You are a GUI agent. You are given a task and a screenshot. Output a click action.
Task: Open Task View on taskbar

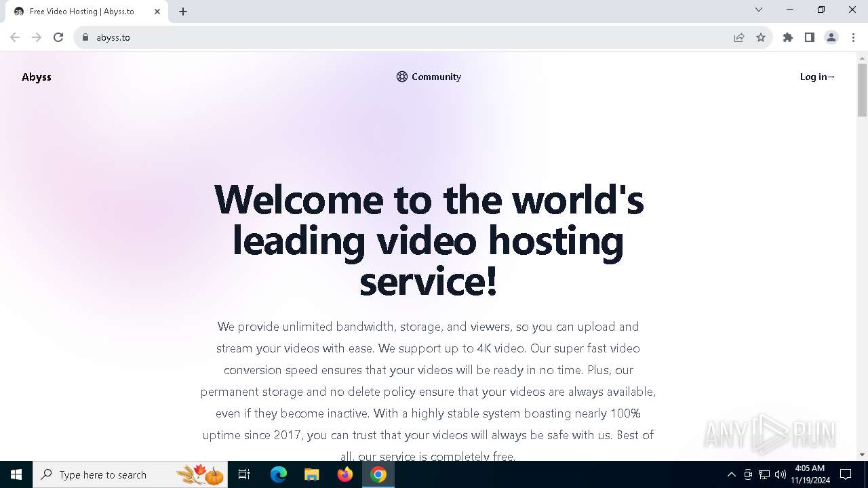coord(245,474)
